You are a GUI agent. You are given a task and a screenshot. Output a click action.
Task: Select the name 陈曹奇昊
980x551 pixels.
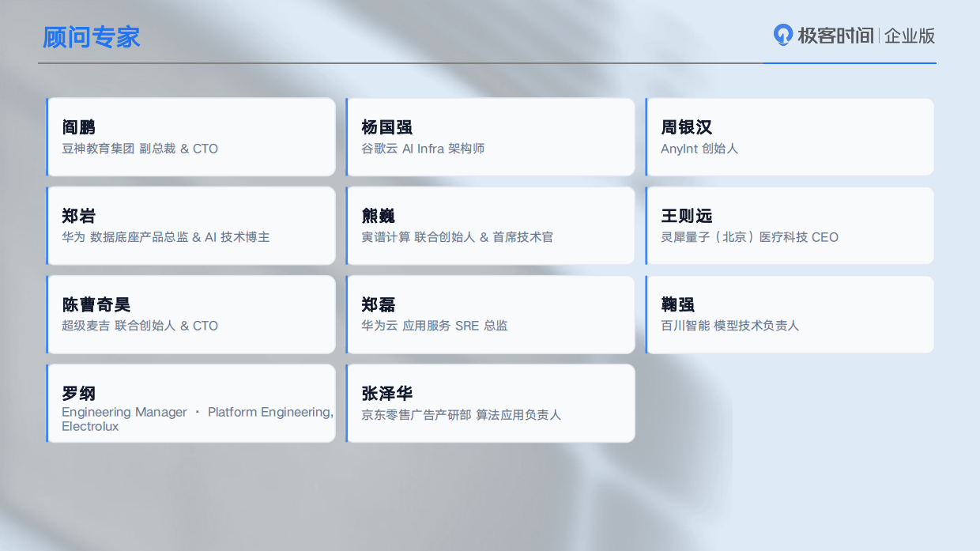tap(96, 304)
